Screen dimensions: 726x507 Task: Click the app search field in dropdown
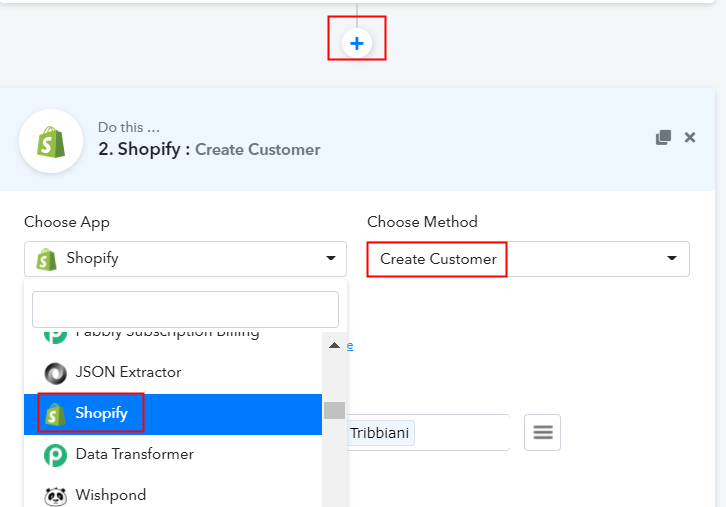[185, 309]
